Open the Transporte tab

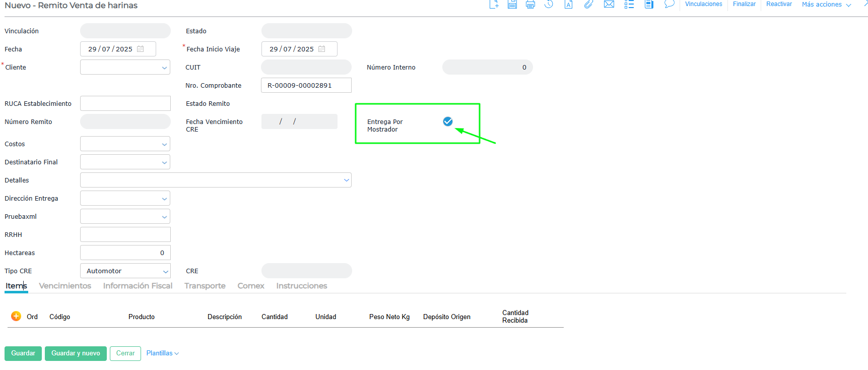pyautogui.click(x=205, y=286)
